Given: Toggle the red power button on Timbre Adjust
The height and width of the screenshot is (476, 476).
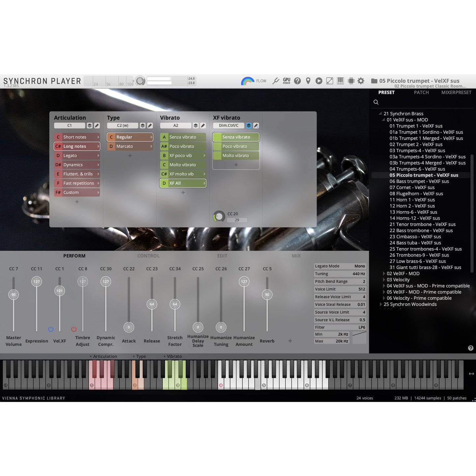Looking at the screenshot, I should (74, 329).
